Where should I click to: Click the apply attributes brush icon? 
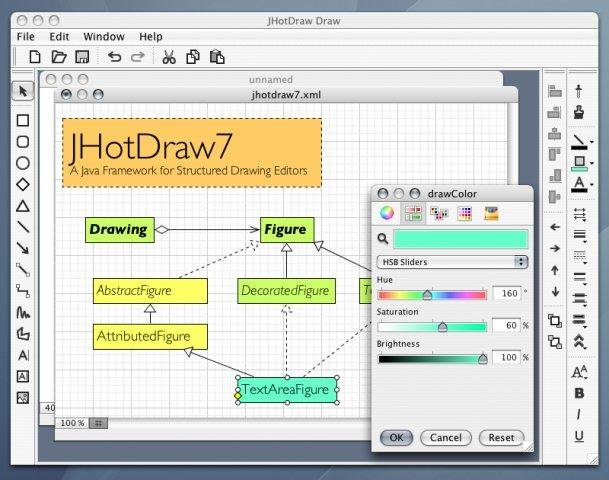pos(579,112)
